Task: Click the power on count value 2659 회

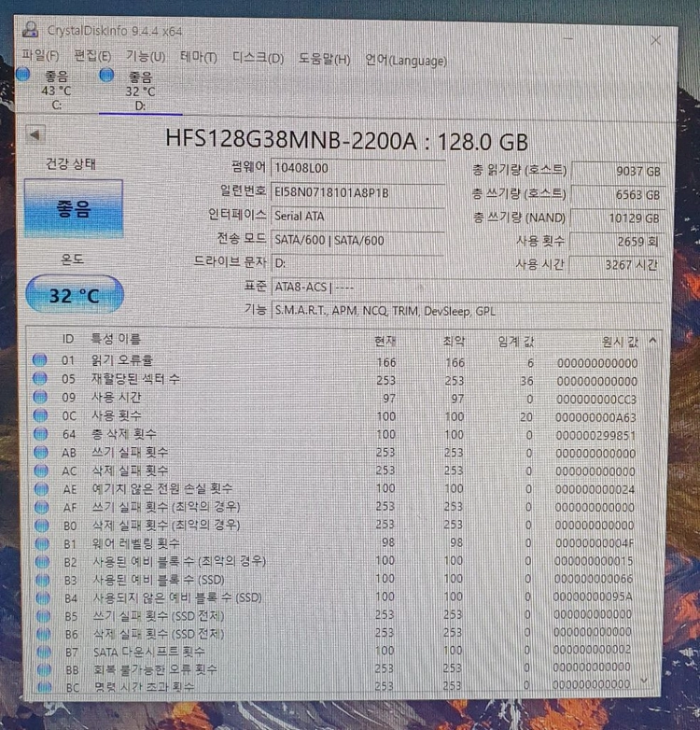Action: [x=616, y=241]
